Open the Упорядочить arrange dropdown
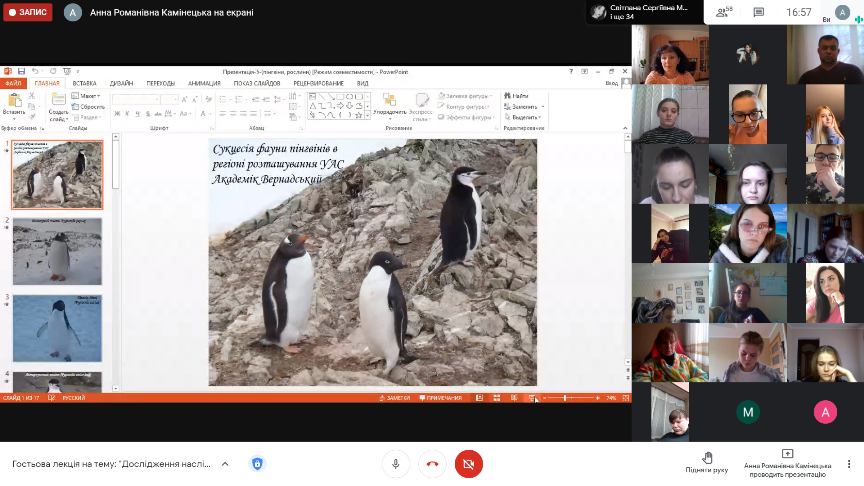864x486 pixels. coord(390,112)
